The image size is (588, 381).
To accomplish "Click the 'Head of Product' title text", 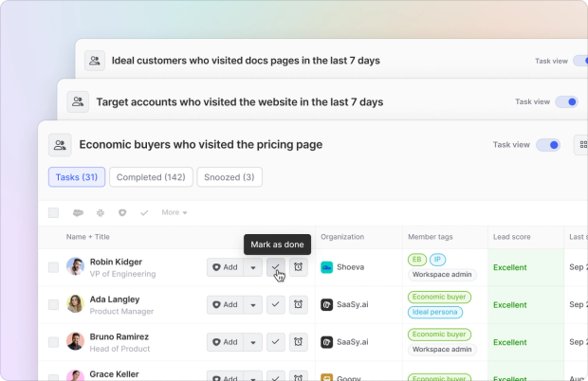I will click(119, 349).
